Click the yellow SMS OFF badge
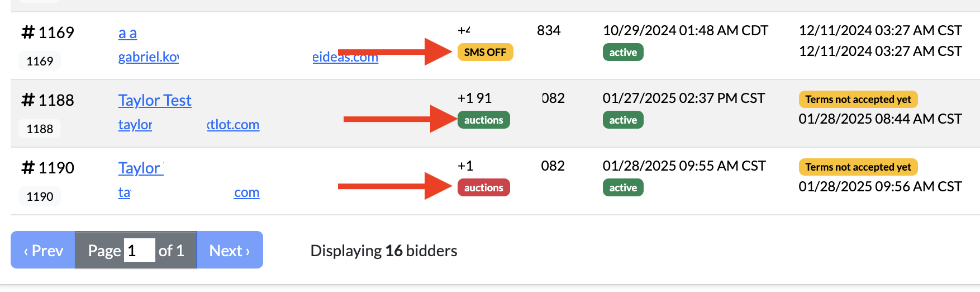 [485, 53]
